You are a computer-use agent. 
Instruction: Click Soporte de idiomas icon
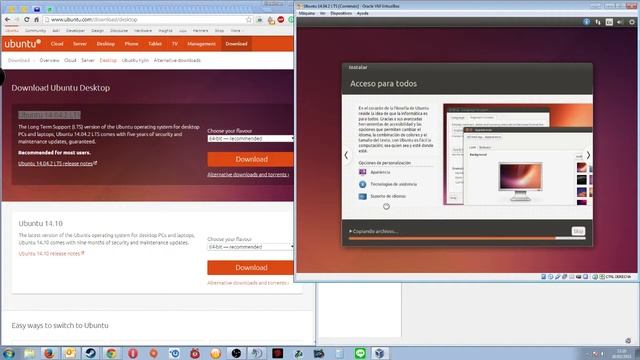point(362,196)
